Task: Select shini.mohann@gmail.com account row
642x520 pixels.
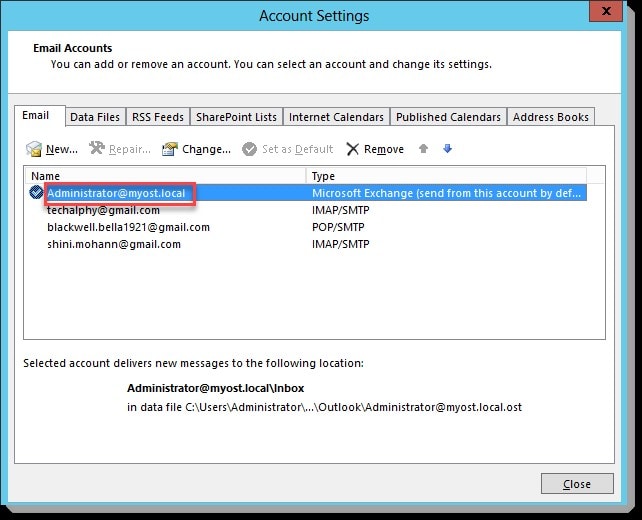Action: tap(308, 244)
